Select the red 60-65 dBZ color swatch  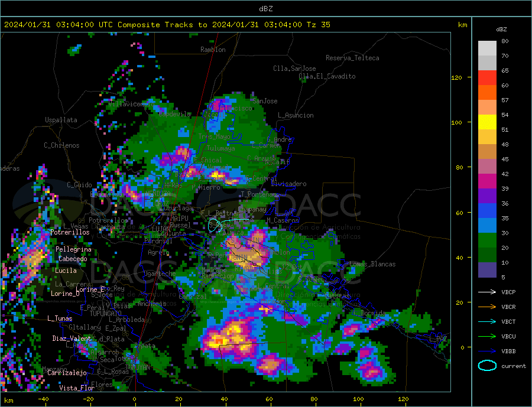(x=487, y=77)
